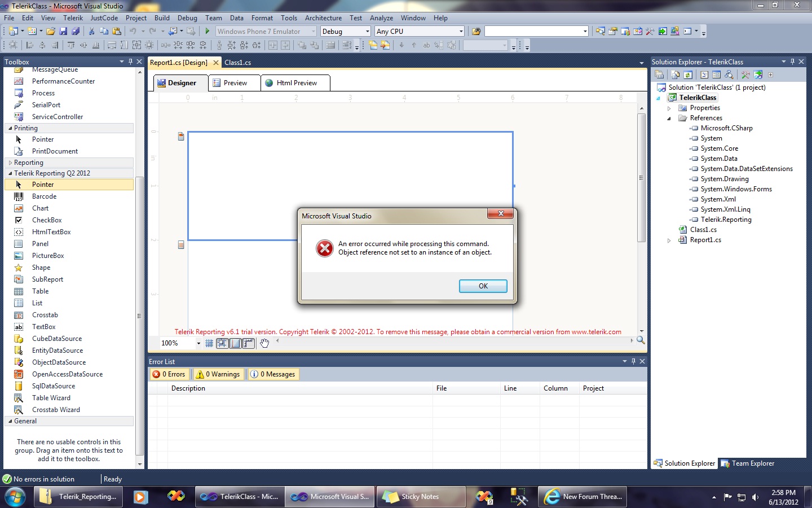Expand the Properties node in Solution Explorer

(669, 108)
